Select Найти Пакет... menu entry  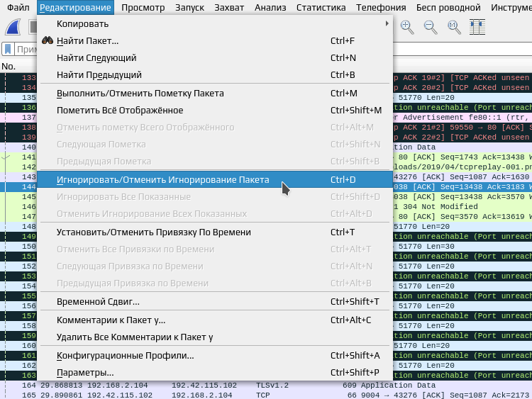pos(215,40)
